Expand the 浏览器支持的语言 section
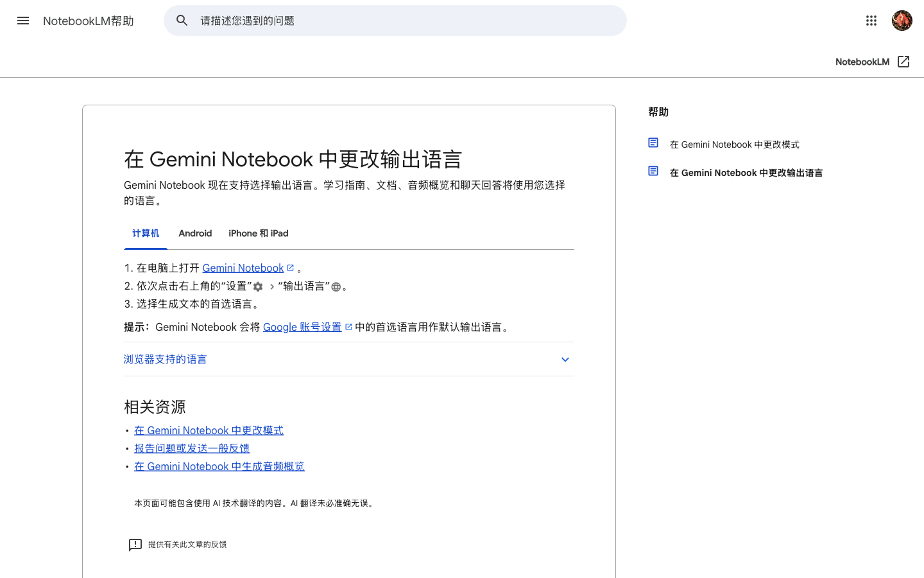 pyautogui.click(x=348, y=359)
